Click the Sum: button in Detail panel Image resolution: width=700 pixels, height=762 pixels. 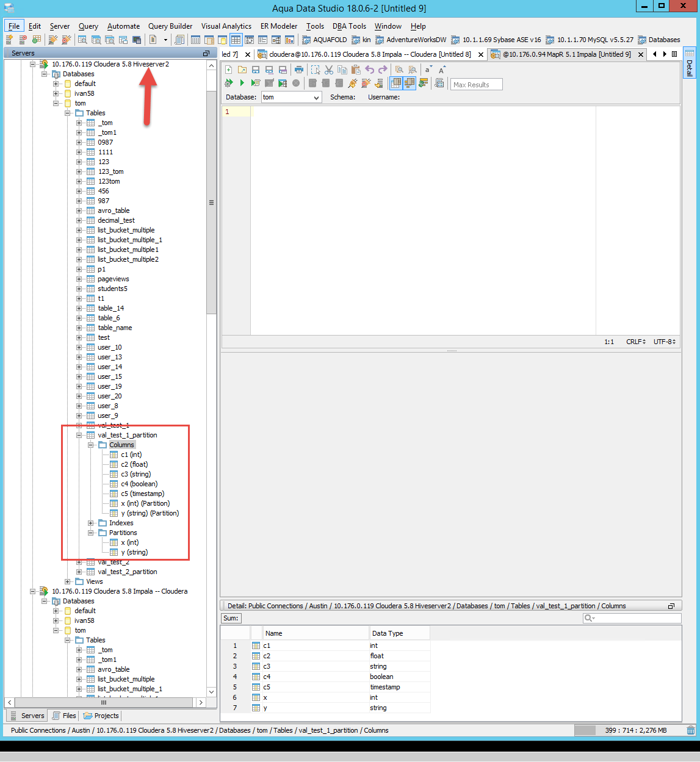click(231, 618)
